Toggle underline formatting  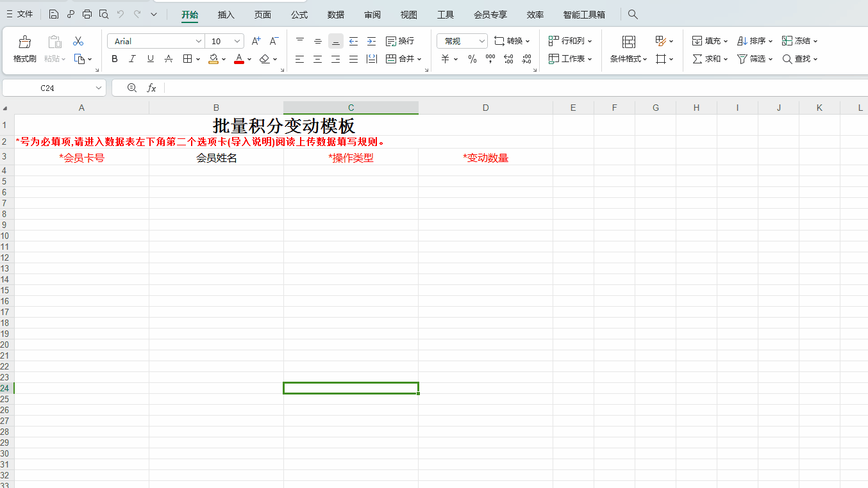149,58
